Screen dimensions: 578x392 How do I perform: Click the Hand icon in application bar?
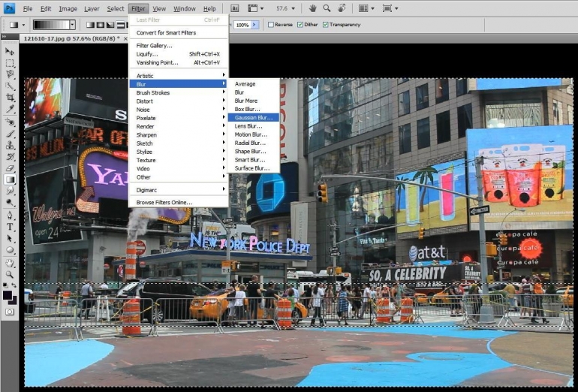point(312,8)
